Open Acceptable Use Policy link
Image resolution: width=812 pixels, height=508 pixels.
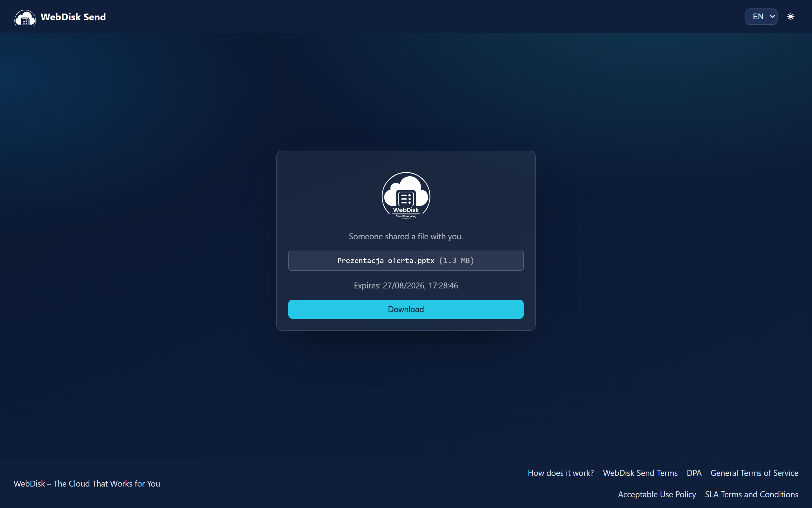tap(657, 494)
